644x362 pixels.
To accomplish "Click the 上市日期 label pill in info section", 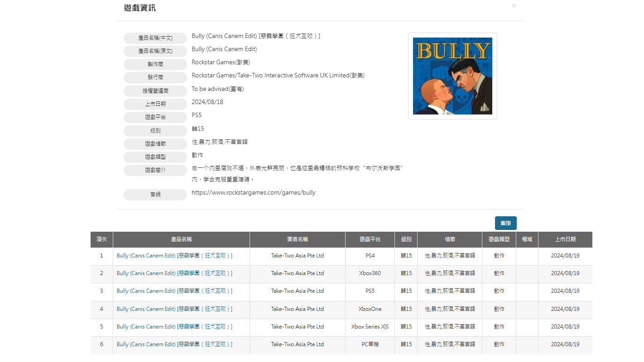I will tap(155, 104).
